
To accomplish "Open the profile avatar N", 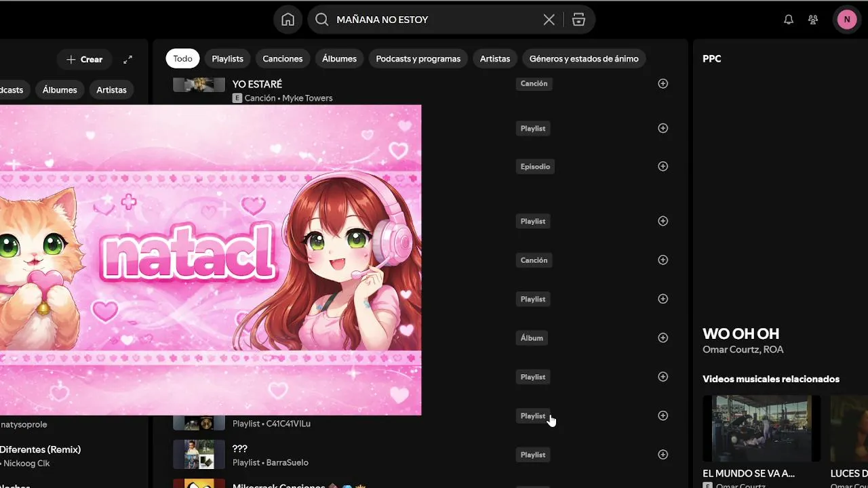I will click(x=847, y=20).
